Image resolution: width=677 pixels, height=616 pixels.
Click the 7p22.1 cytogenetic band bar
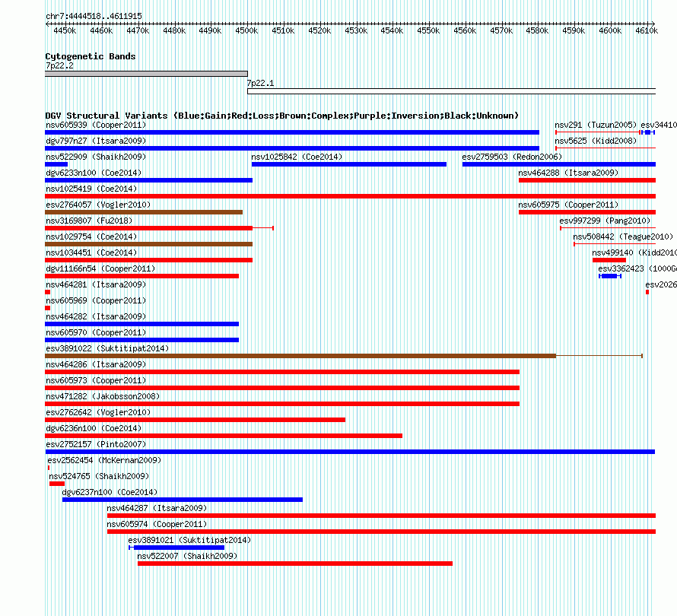click(x=452, y=91)
